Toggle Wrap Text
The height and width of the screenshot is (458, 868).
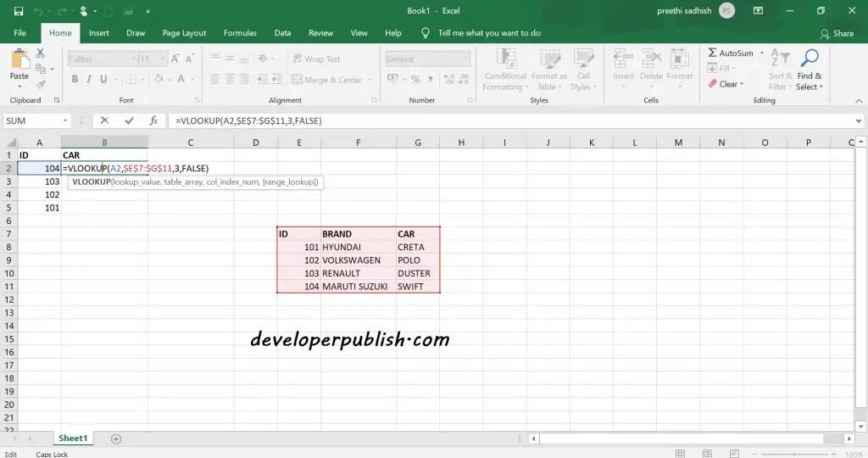click(x=316, y=59)
